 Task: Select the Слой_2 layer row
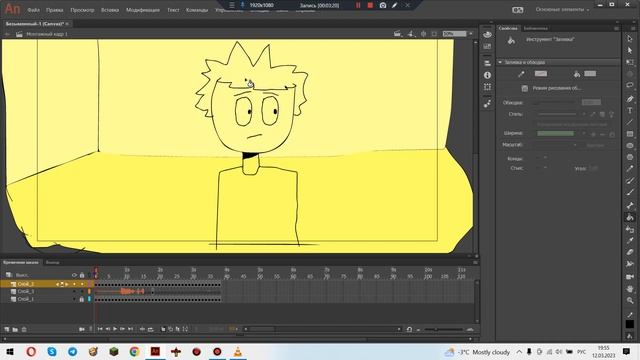(x=47, y=284)
